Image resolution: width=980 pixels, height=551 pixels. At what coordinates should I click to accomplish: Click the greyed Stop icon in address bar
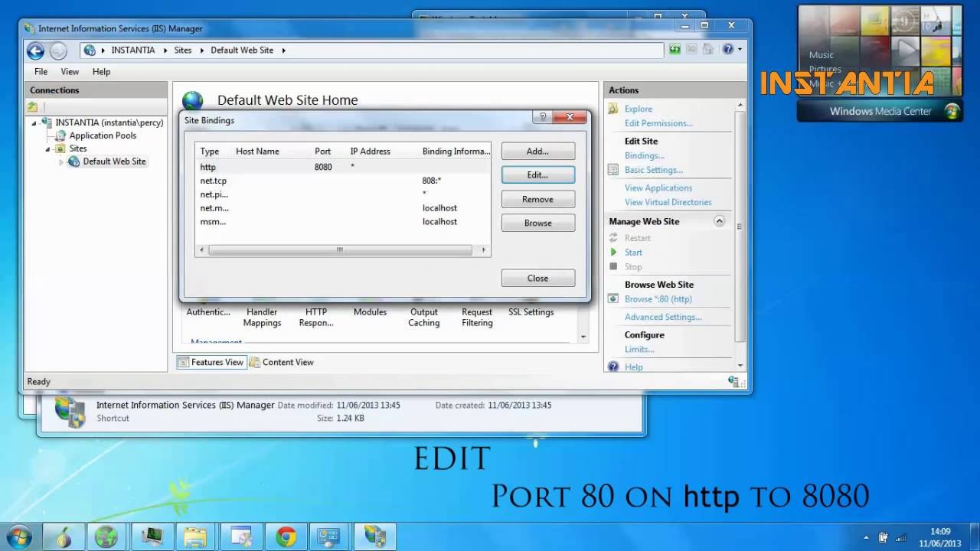(x=691, y=50)
